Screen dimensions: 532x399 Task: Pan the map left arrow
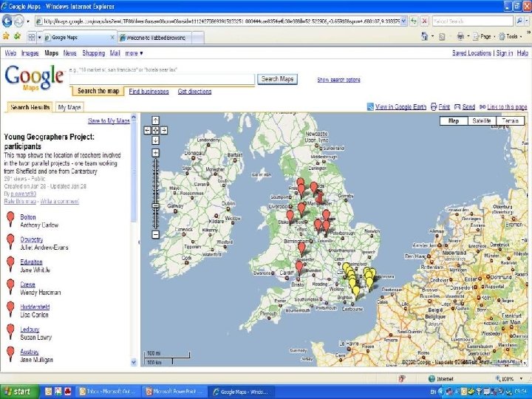pyautogui.click(x=147, y=130)
